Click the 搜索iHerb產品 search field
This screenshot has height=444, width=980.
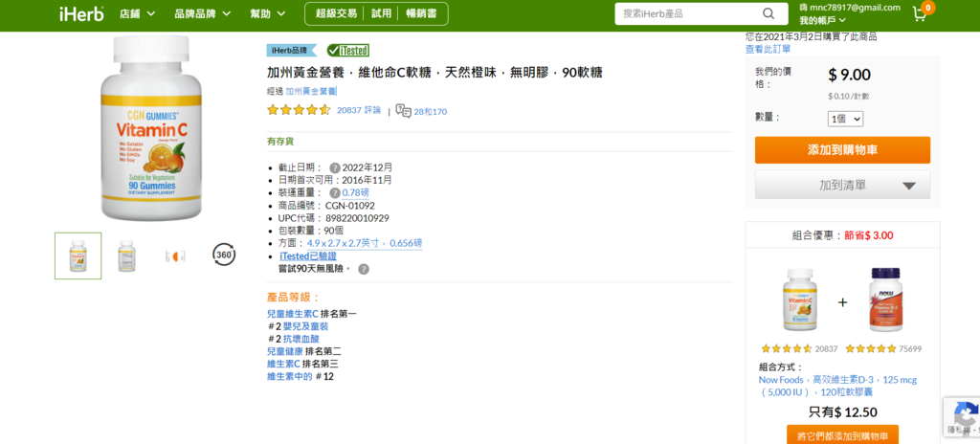[687, 13]
